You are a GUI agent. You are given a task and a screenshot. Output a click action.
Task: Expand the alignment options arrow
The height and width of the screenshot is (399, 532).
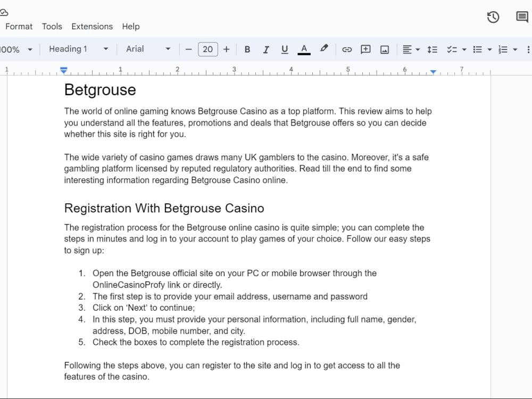coord(418,49)
